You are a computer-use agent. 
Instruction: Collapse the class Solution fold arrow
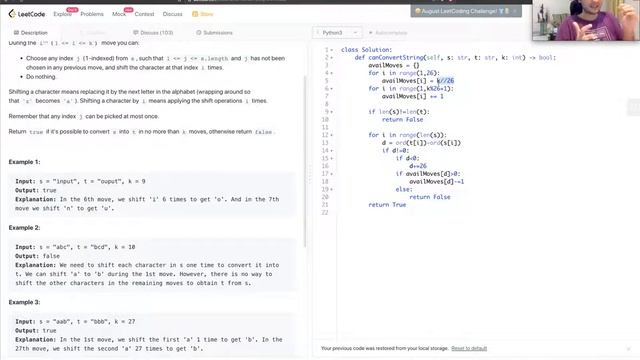pos(332,50)
